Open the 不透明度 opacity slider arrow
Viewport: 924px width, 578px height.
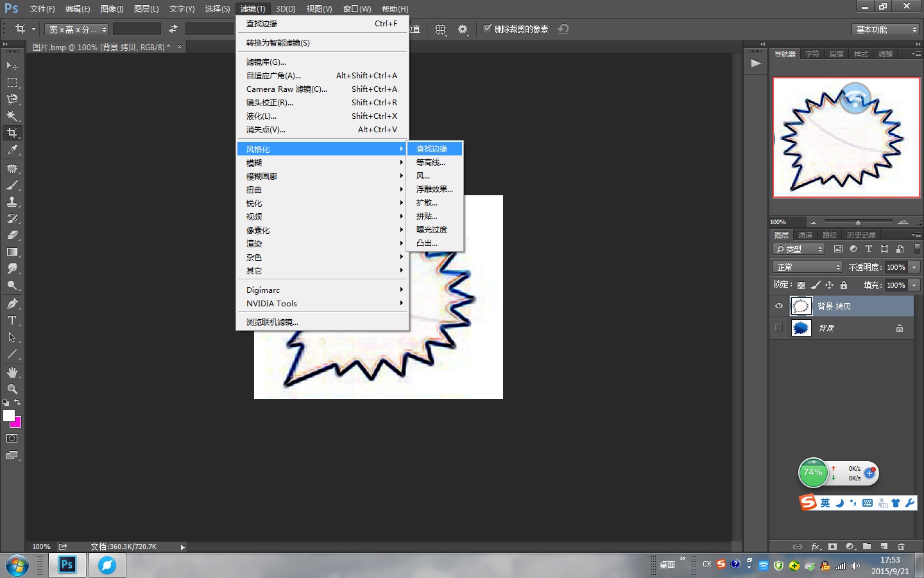point(914,267)
